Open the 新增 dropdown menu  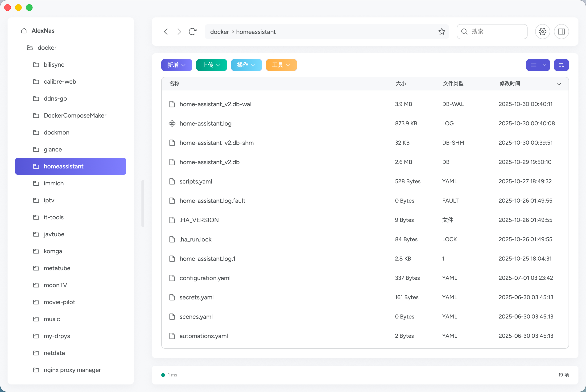177,65
